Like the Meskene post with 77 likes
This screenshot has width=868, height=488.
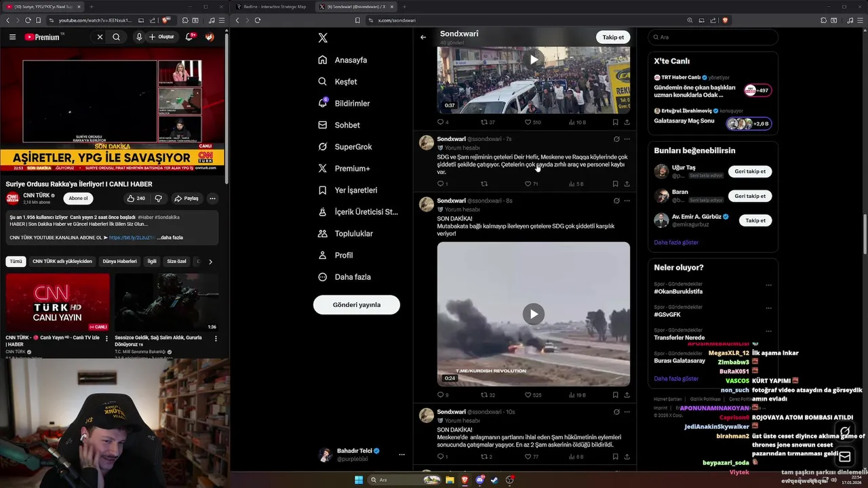coord(532,457)
